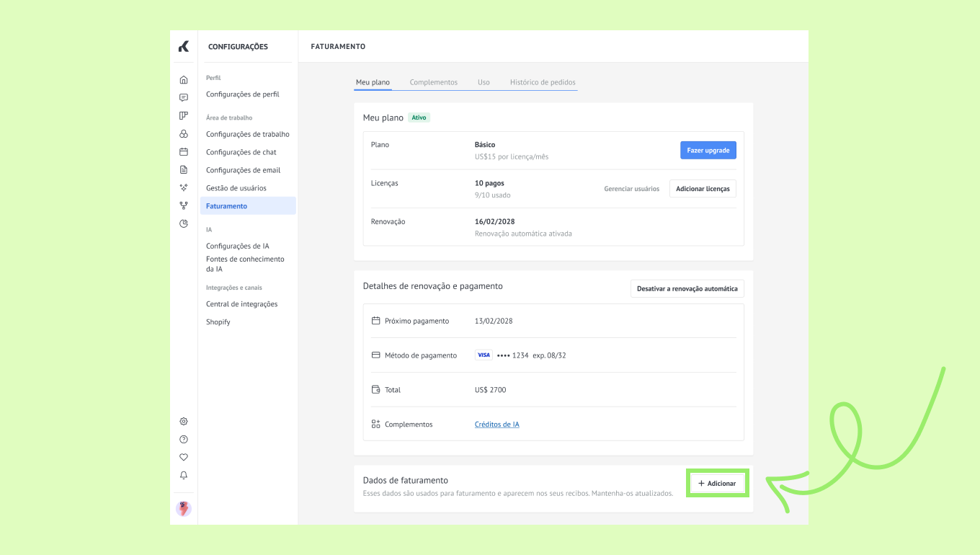Open the home icon in sidebar
980x555 pixels.
point(184,79)
